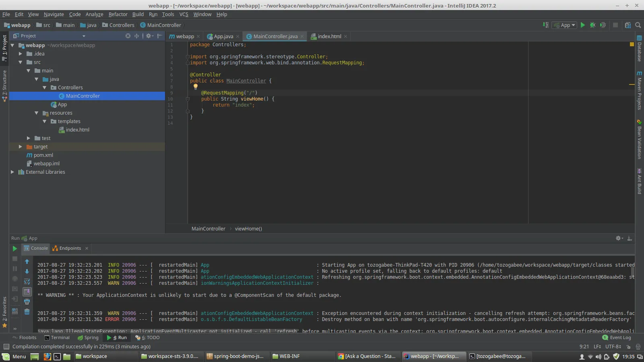Open the Terminal tool window button
This screenshot has height=362, width=644.
[57, 337]
